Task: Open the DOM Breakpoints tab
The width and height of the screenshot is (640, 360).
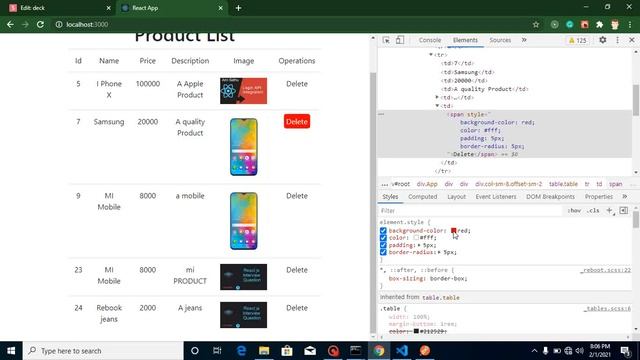Action: point(550,196)
